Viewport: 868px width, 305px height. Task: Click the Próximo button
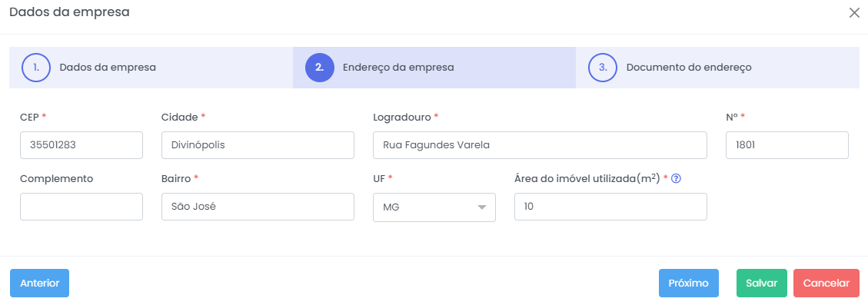coord(689,283)
